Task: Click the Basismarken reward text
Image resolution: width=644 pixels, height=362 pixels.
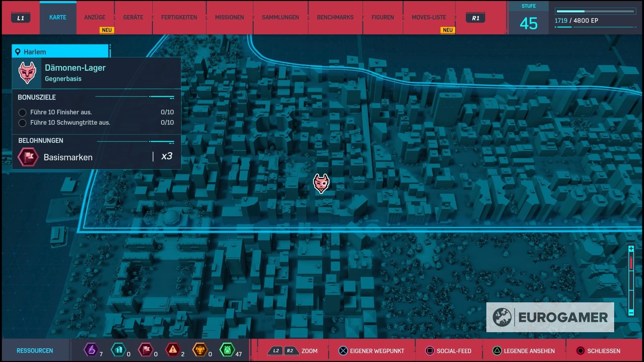Action: pos(68,157)
